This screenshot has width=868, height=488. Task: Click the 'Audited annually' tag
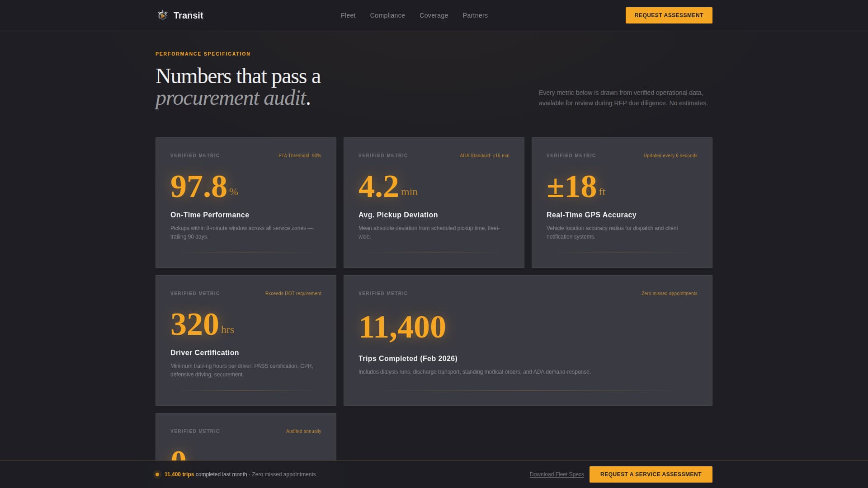coord(303,431)
